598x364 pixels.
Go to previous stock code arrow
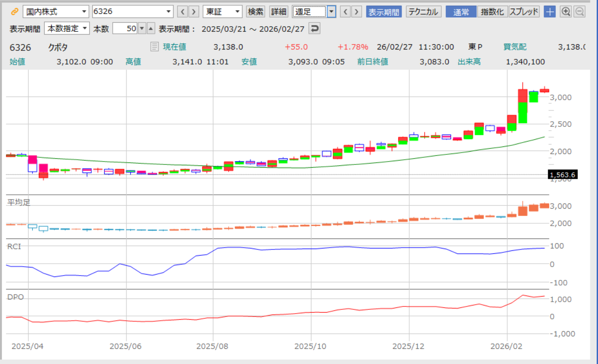click(x=182, y=12)
